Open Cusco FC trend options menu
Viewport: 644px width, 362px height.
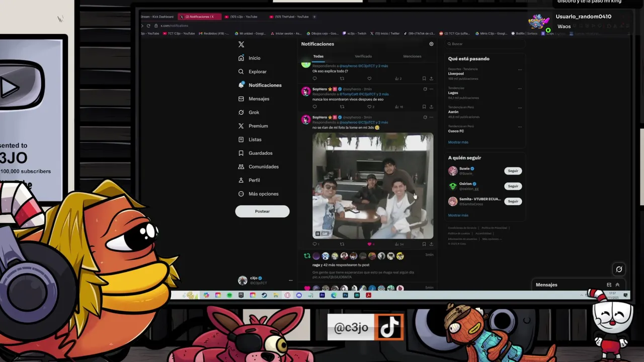coord(520,126)
